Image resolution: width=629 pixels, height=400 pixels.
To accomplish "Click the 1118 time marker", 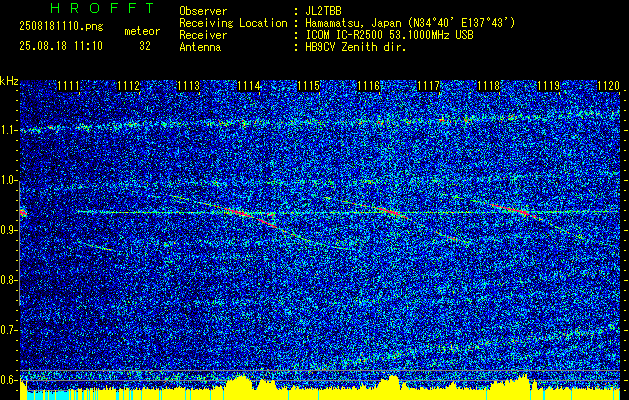I will tap(489, 85).
